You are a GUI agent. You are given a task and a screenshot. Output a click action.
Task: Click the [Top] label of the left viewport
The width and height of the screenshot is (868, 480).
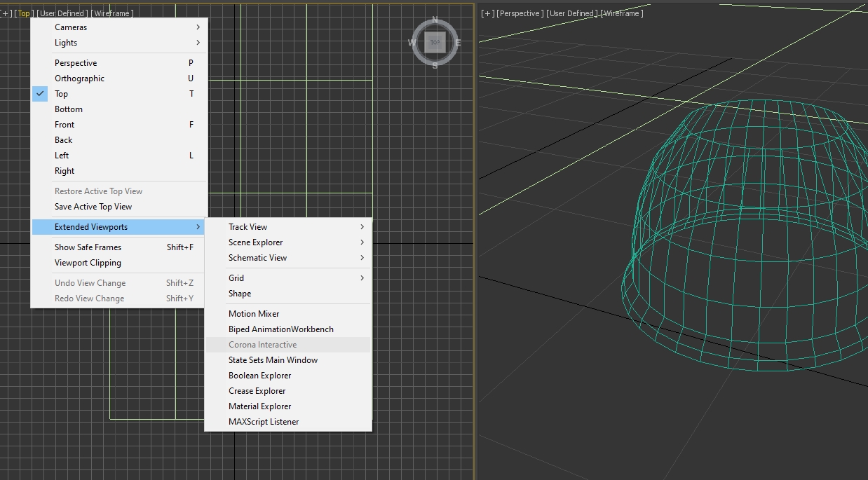pyautogui.click(x=24, y=13)
